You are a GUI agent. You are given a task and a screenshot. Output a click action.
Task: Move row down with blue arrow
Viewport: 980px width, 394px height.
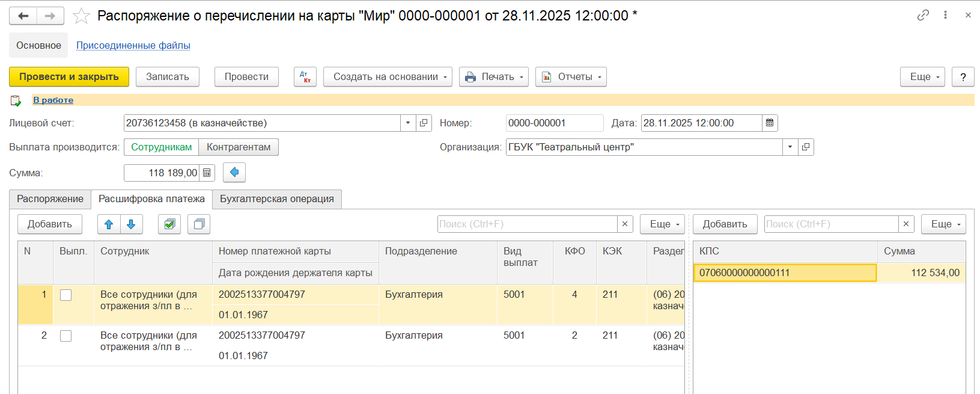pyautogui.click(x=131, y=224)
